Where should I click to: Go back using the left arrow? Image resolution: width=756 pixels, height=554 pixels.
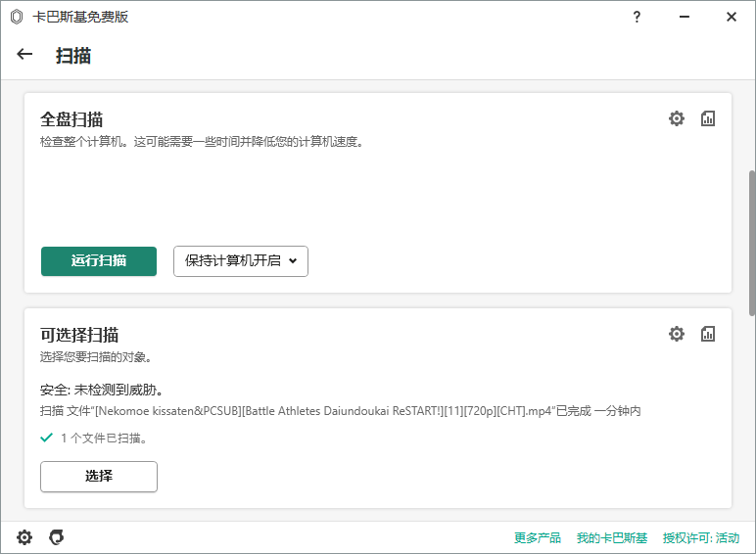pyautogui.click(x=24, y=54)
